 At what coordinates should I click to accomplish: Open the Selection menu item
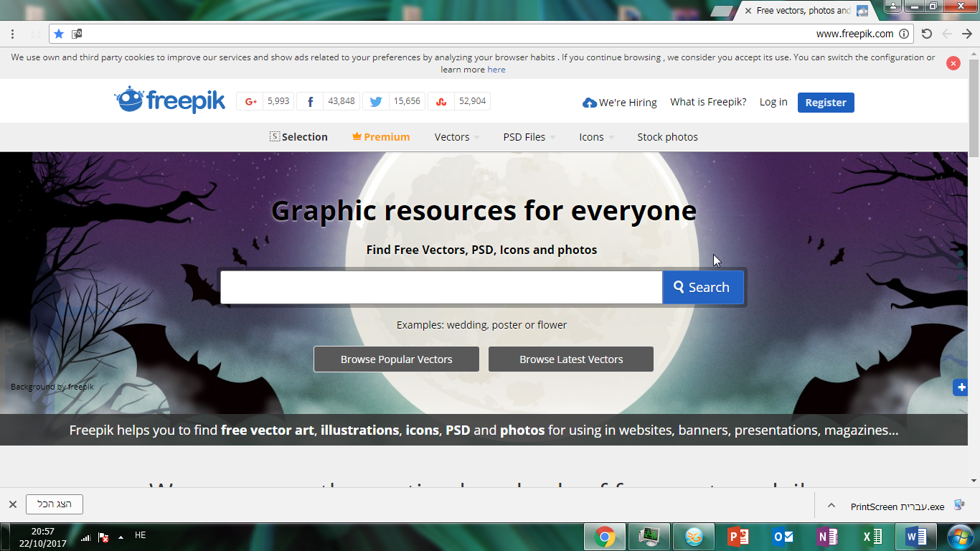[x=298, y=137]
